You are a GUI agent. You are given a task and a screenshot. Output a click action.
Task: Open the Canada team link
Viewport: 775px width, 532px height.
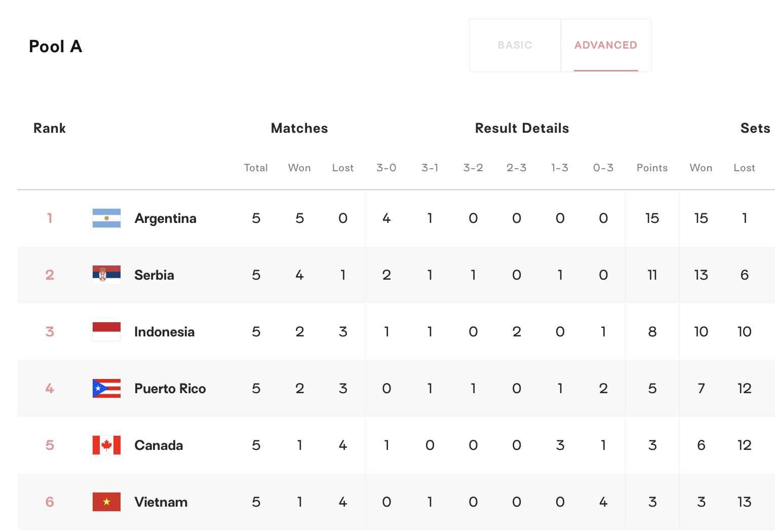[159, 445]
